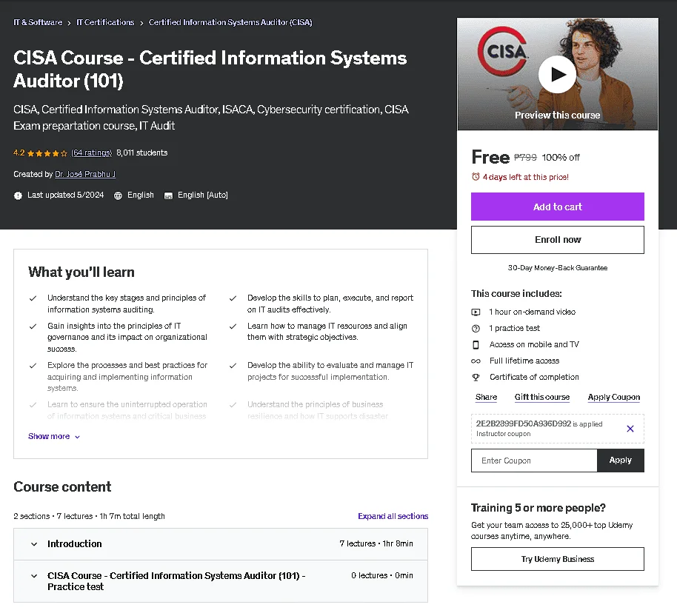
Task: Apply the entered coupon code
Action: click(x=621, y=461)
